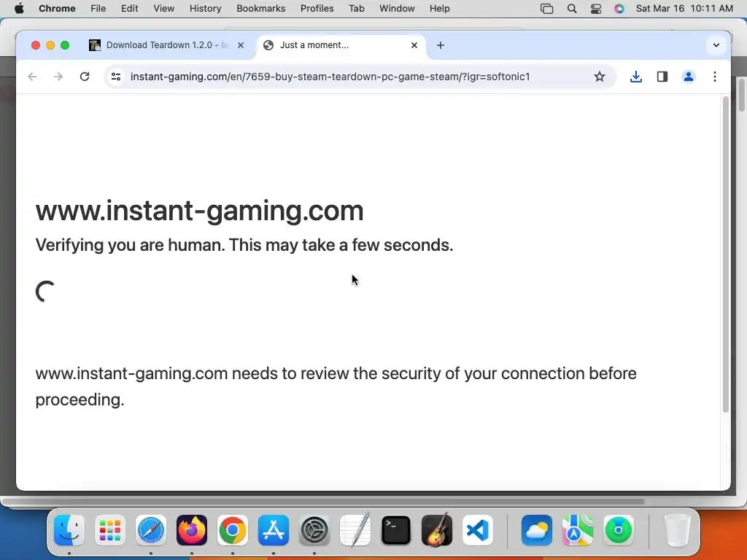Open App Store from the dock
The image size is (747, 560).
[x=274, y=530]
